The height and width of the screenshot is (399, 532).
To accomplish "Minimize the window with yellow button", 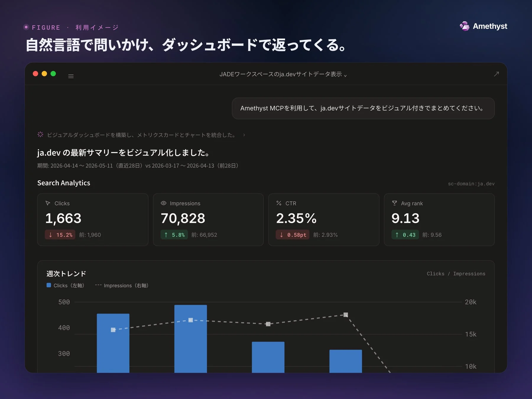I will (x=44, y=74).
